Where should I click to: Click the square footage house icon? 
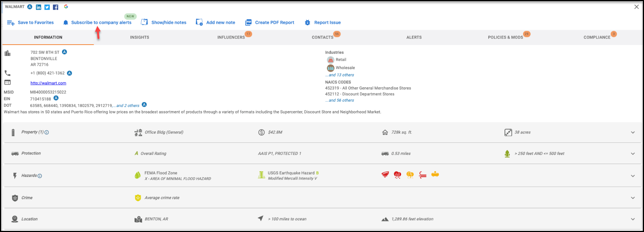[x=385, y=132]
